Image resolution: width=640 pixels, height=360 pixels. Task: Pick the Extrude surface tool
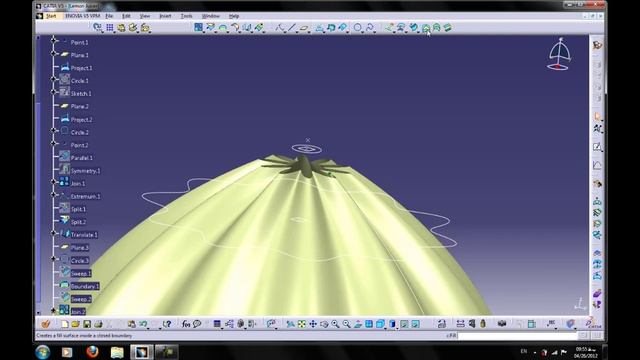click(389, 28)
